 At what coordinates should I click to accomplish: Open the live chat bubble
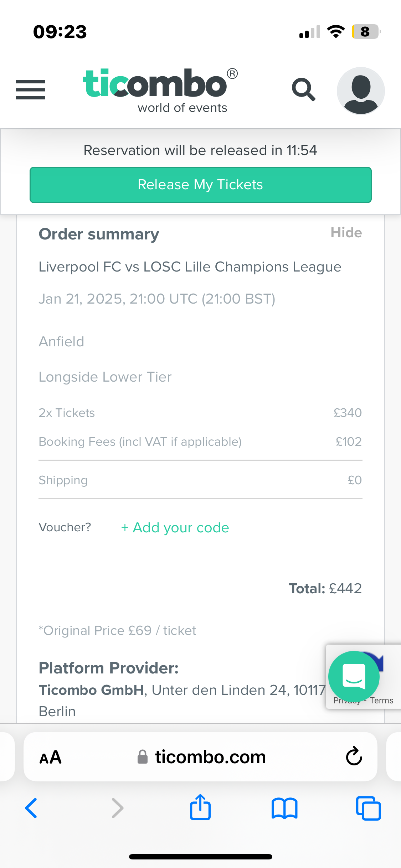(354, 676)
